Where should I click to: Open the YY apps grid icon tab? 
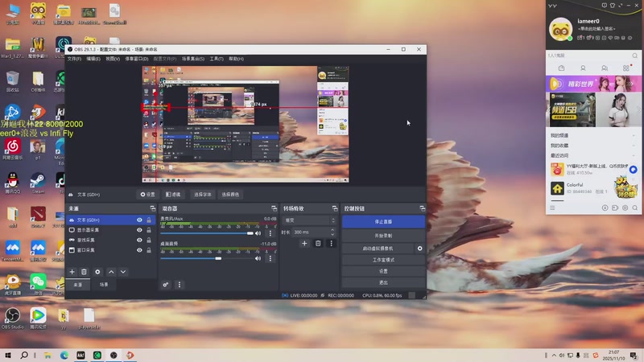pos(626,68)
